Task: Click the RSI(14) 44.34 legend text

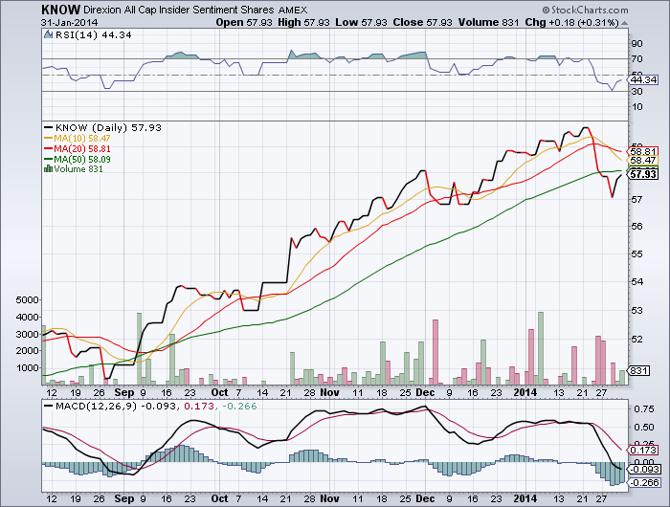Action: coord(93,35)
